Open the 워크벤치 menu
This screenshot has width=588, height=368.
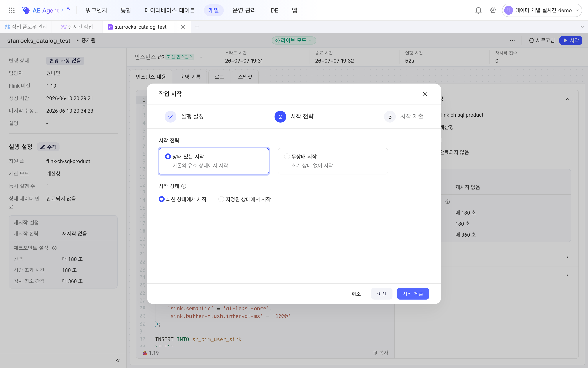tap(96, 10)
